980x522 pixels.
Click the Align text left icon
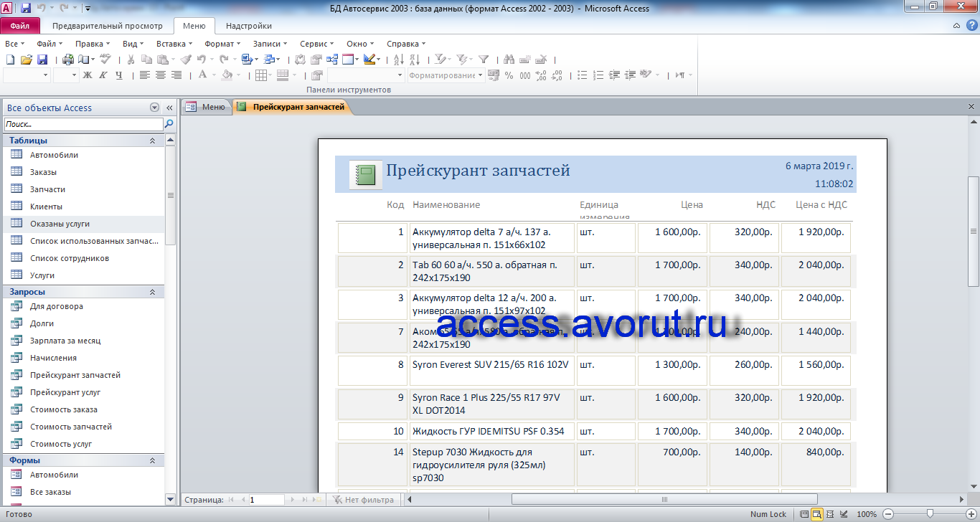144,75
